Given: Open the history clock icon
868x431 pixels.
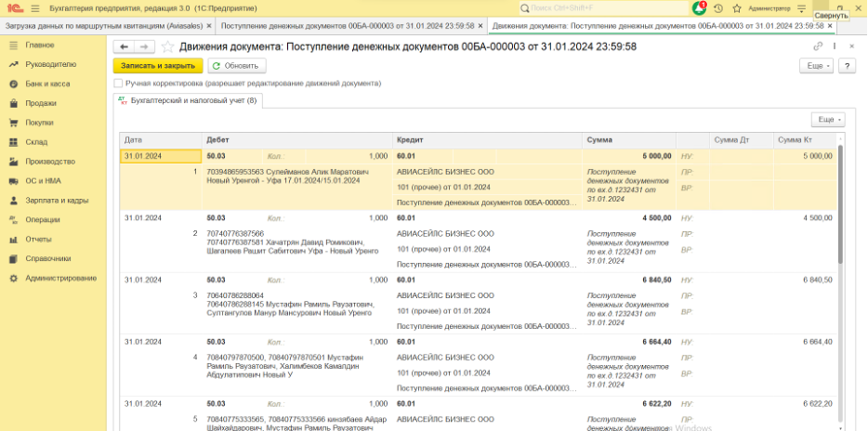Looking at the screenshot, I should [718, 9].
